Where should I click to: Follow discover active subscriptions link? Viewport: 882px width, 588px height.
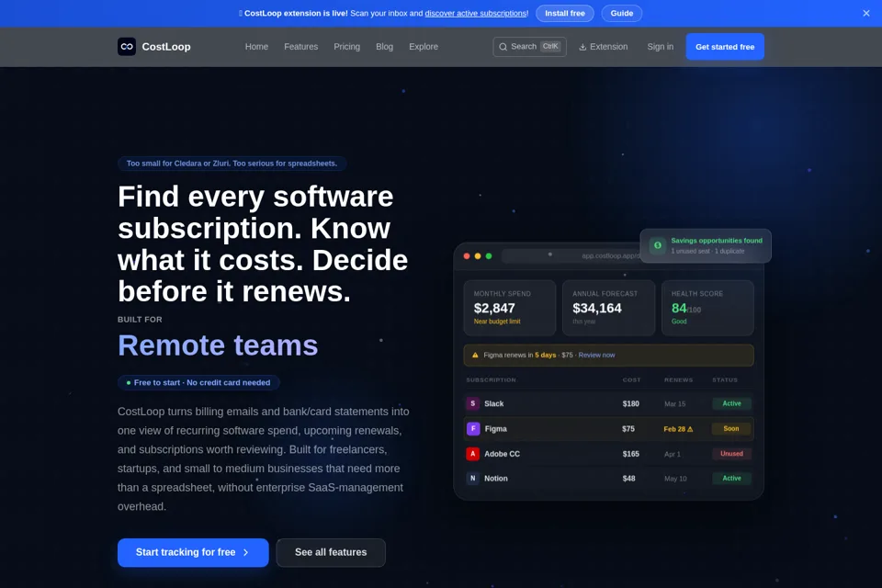point(476,14)
